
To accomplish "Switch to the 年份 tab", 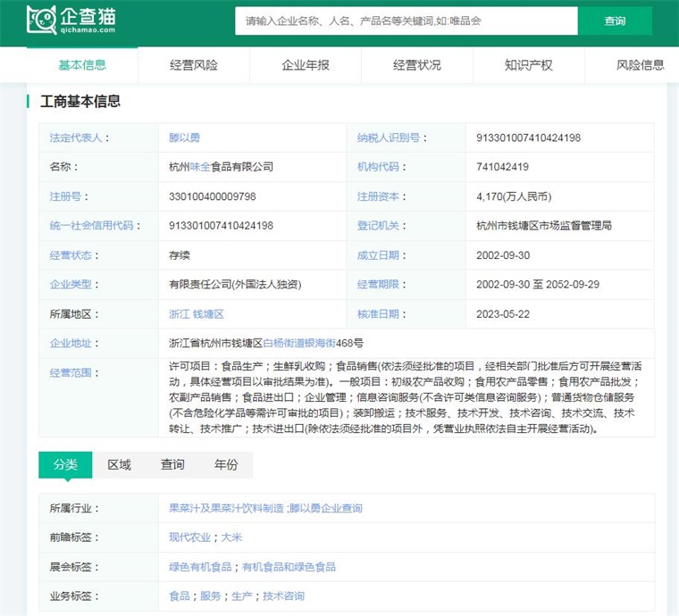I will point(226,464).
